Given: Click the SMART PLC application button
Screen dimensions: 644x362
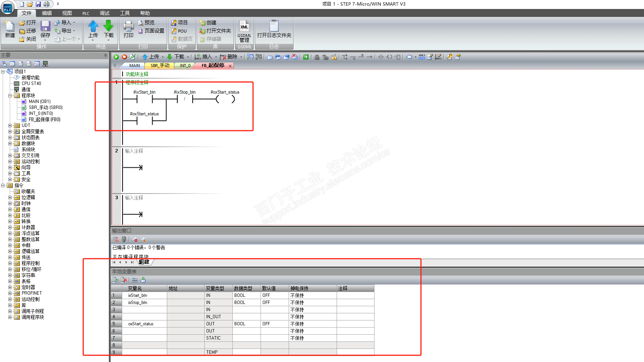Looking at the screenshot, I should pyautogui.click(x=7, y=7).
